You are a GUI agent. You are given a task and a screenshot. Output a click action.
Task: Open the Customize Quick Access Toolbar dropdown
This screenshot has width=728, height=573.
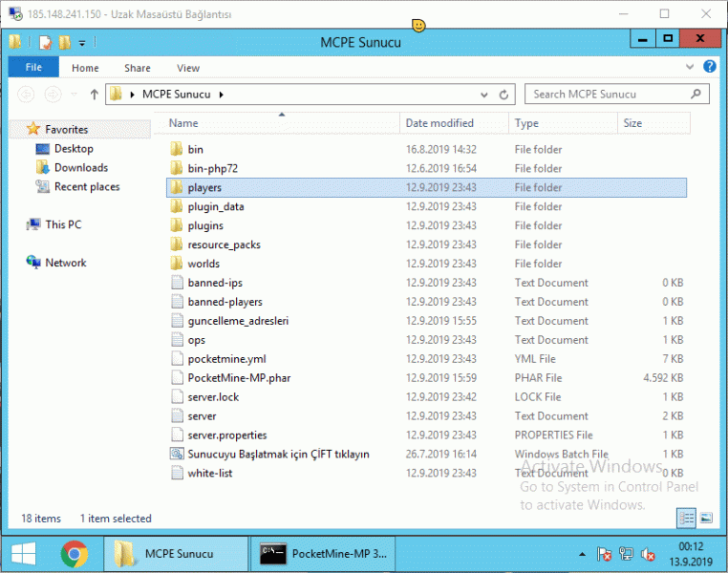tap(82, 43)
